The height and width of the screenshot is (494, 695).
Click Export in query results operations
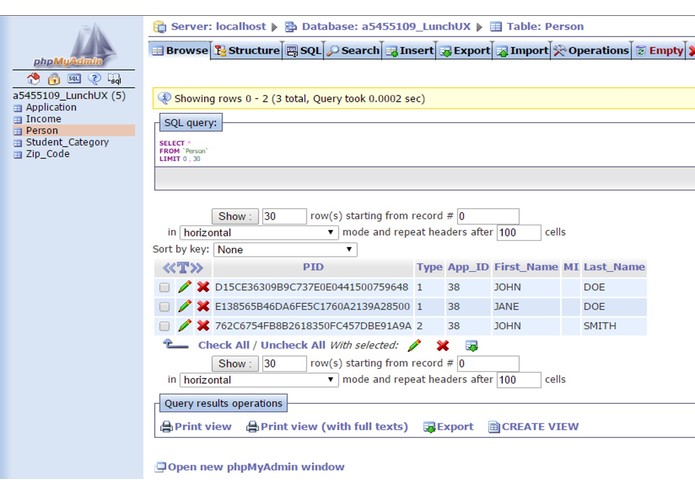point(455,427)
